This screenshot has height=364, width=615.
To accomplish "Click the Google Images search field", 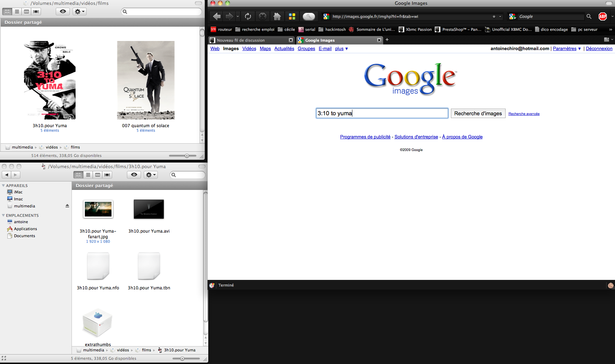I will coord(382,113).
